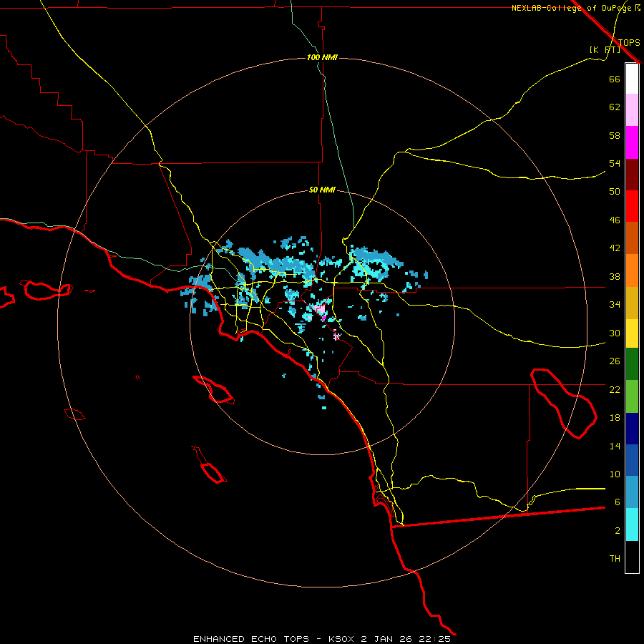This screenshot has width=644, height=644.
Task: Click the medium blue legend color band
Action: 632,460
